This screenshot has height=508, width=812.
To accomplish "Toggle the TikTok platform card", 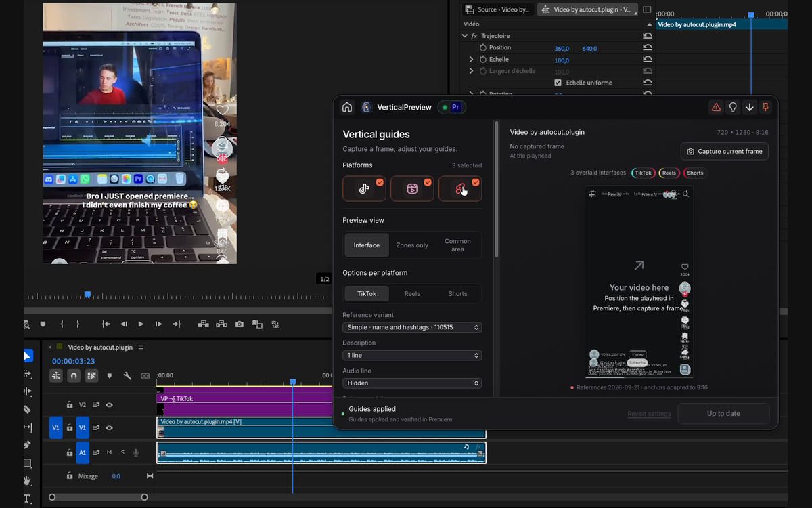I will click(x=364, y=189).
